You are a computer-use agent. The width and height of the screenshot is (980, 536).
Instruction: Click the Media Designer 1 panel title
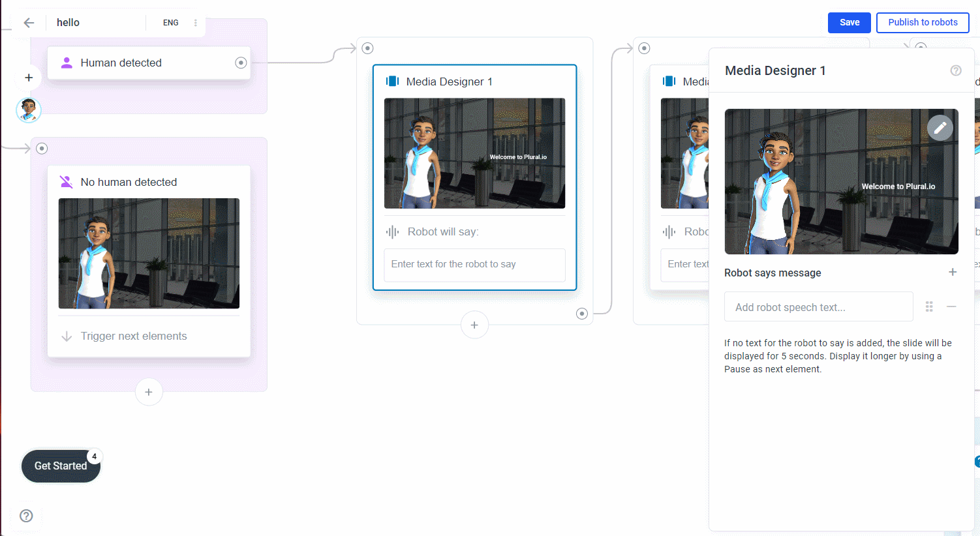[x=775, y=70]
